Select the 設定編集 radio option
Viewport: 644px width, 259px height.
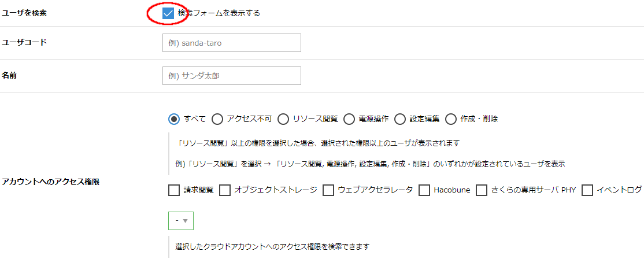click(400, 119)
